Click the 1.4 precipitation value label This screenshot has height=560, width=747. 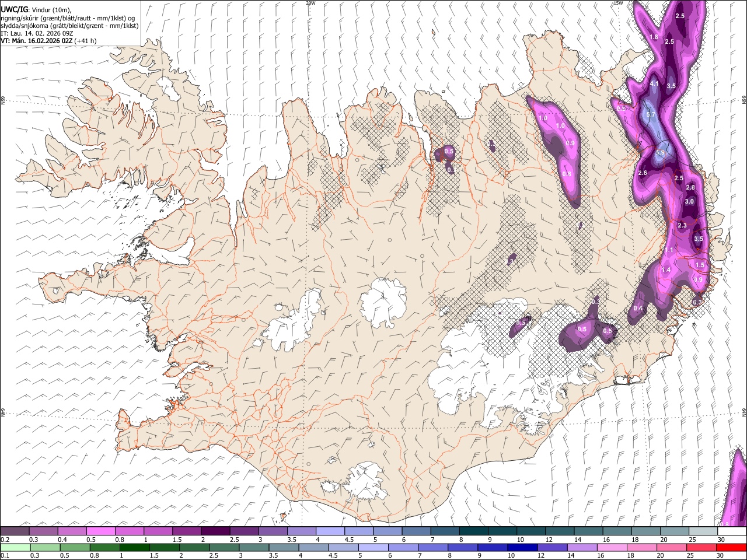click(666, 270)
